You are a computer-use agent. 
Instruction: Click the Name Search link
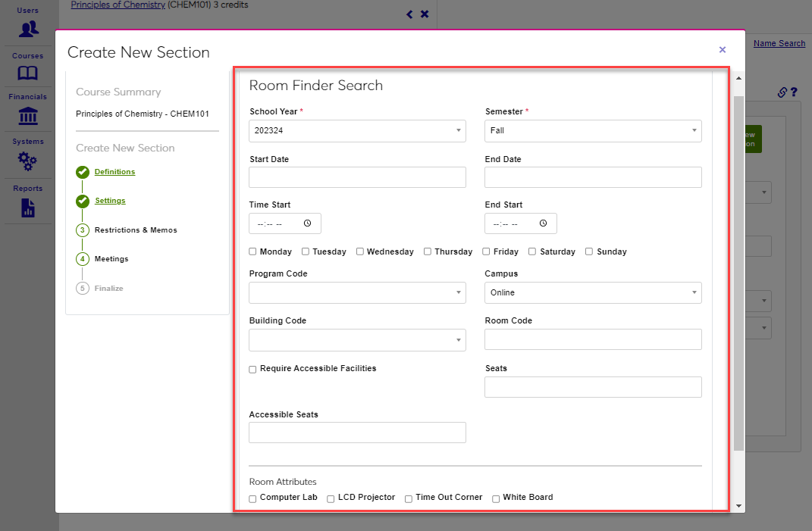click(x=779, y=43)
